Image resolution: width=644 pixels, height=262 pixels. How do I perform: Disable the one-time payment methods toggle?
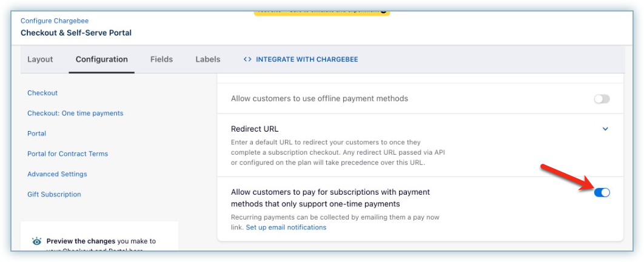(x=602, y=192)
